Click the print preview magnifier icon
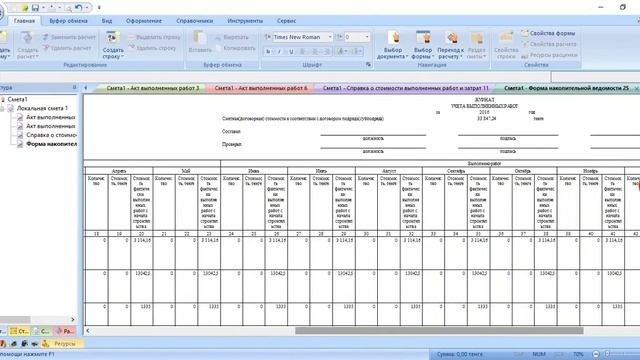The image size is (640, 360). 69,8
